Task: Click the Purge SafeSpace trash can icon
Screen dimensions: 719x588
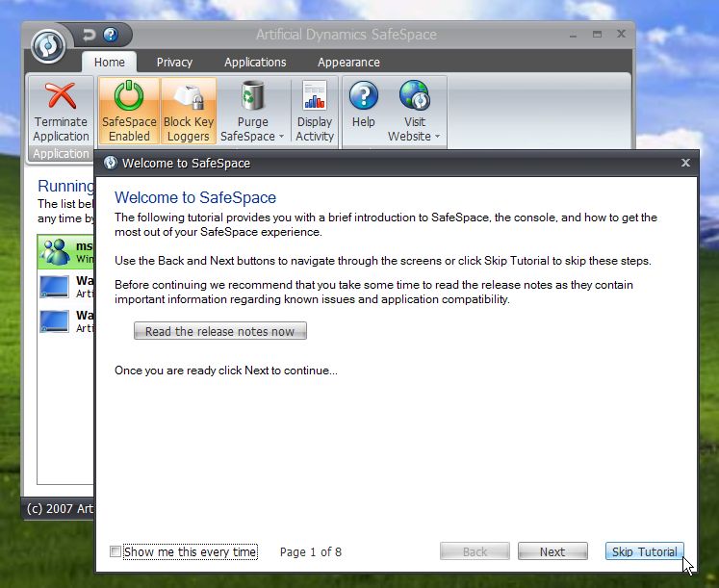Action: click(252, 95)
